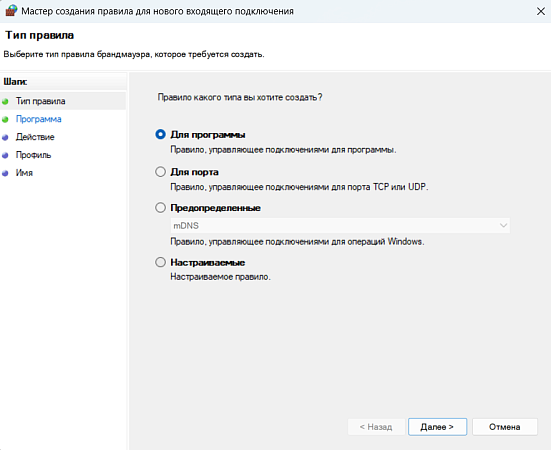Go to the Программа step link
This screenshot has height=450, width=551.
39,119
